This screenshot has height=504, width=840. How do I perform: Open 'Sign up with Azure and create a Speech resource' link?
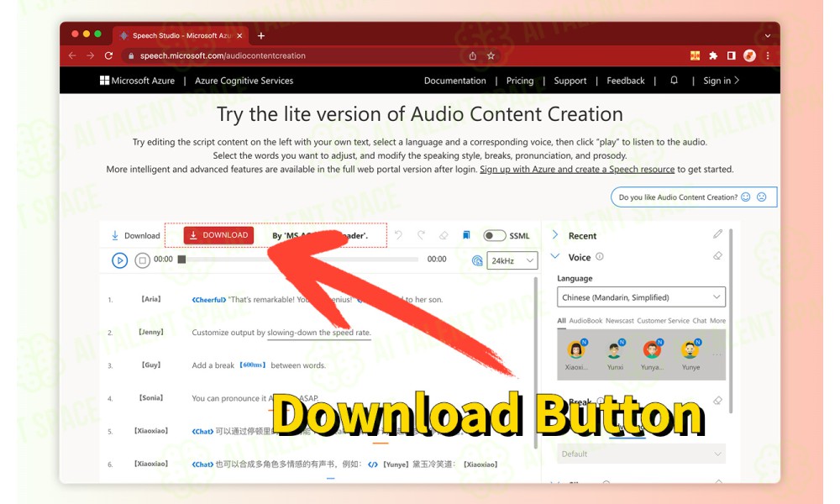577,169
